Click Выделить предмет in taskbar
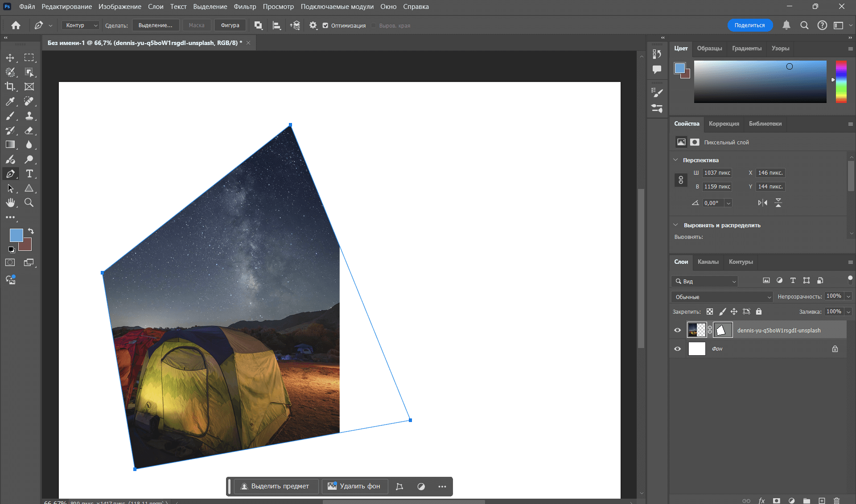856x504 pixels. pos(276,486)
